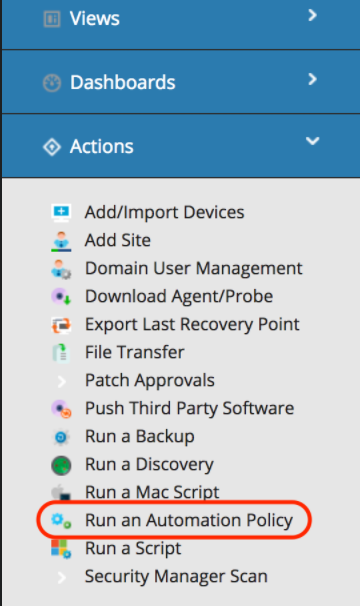Click the Domain User Management icon

pos(61,269)
